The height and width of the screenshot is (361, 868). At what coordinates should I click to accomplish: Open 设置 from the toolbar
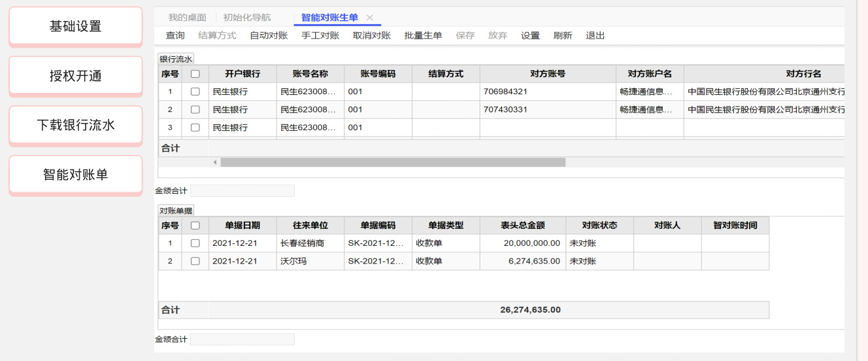tap(530, 35)
